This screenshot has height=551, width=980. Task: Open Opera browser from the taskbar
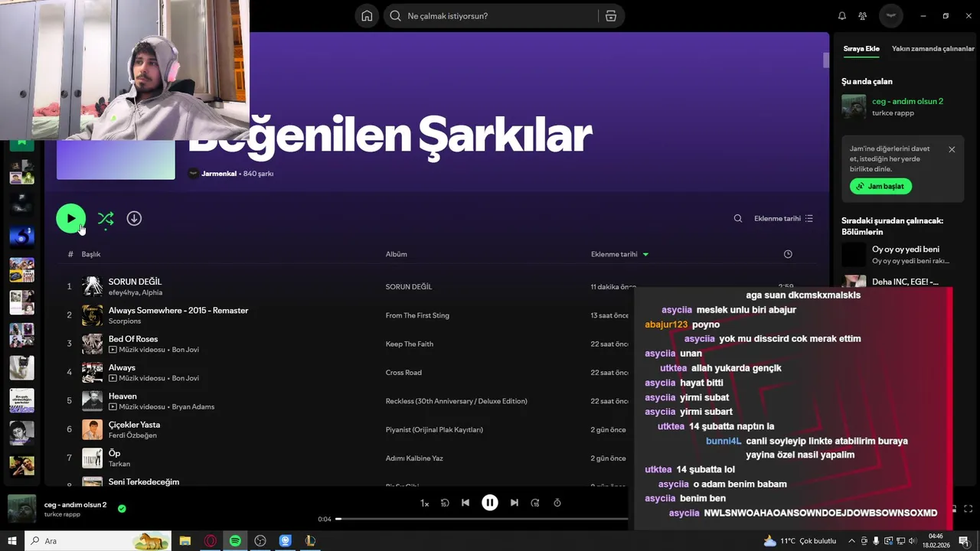[211, 541]
